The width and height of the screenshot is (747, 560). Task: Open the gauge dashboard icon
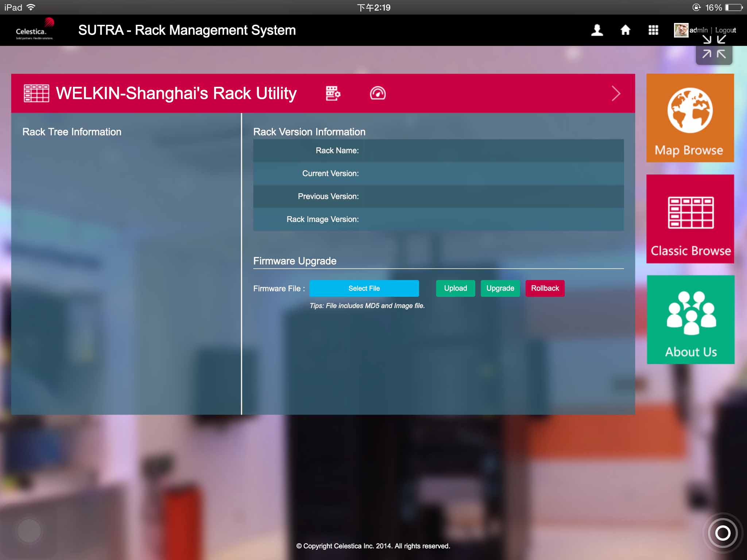pyautogui.click(x=378, y=93)
